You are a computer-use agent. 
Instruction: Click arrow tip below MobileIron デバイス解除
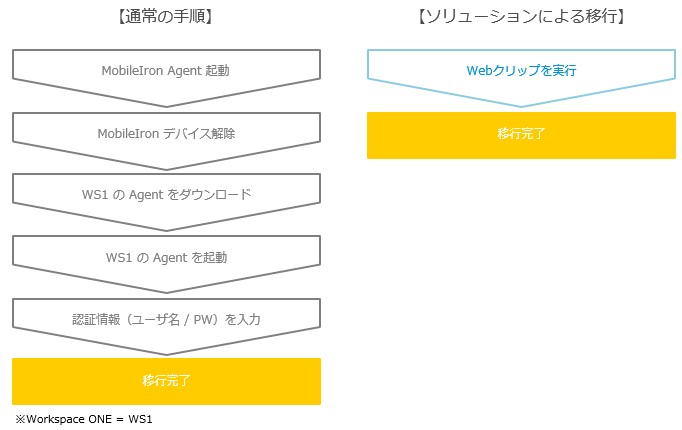(166, 168)
